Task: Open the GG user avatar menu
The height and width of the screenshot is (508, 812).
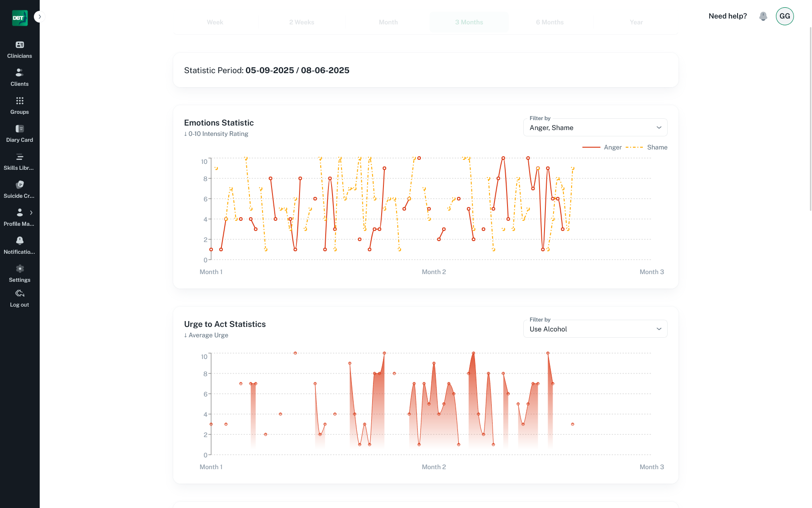Action: [x=784, y=16]
